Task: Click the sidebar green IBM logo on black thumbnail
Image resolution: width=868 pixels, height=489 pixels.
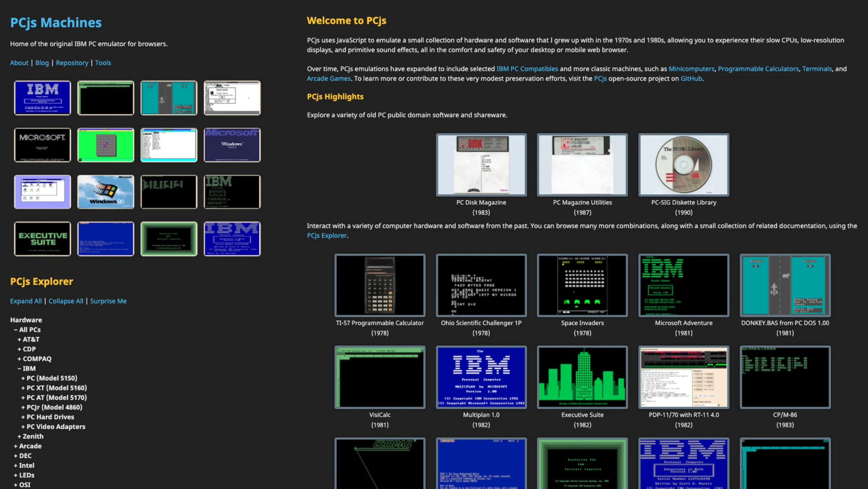Action: 232,192
